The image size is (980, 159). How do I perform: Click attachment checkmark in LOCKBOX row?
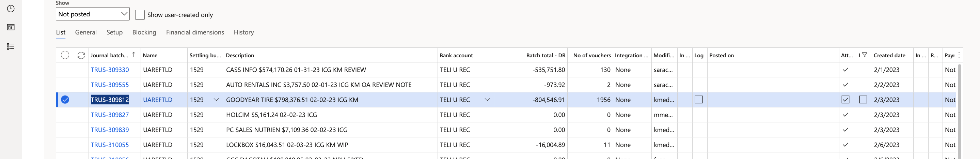[845, 145]
